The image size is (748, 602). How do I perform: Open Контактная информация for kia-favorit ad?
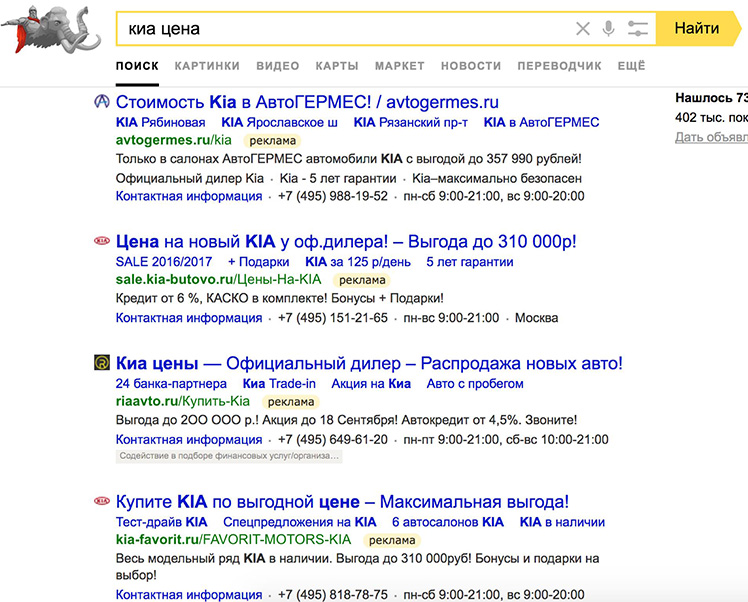[x=189, y=594]
